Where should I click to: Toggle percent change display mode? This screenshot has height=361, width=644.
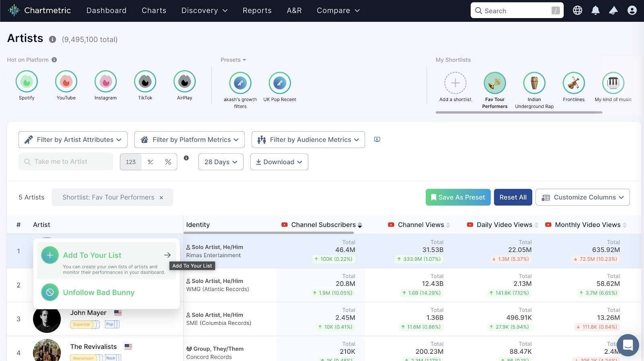point(168,162)
